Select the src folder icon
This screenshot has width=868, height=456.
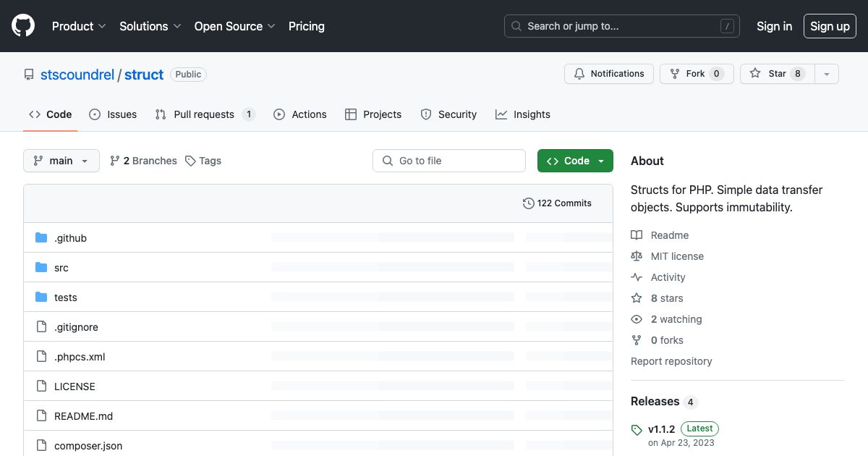(x=41, y=267)
